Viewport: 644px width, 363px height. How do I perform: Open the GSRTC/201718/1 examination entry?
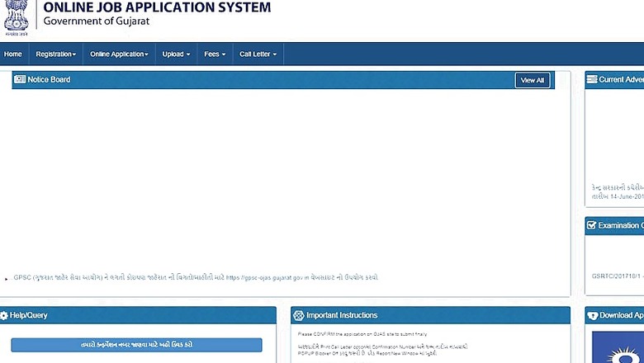[x=618, y=276]
